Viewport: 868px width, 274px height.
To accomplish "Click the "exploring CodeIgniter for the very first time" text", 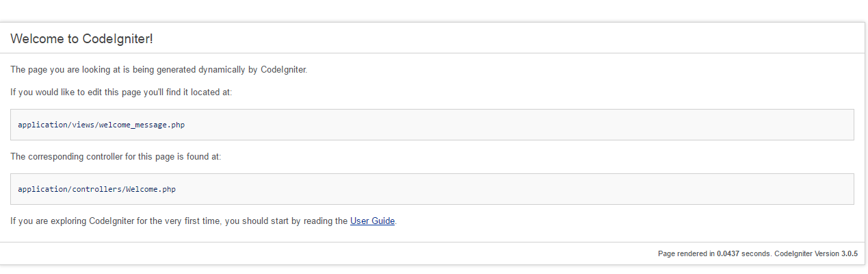I will click(x=130, y=221).
